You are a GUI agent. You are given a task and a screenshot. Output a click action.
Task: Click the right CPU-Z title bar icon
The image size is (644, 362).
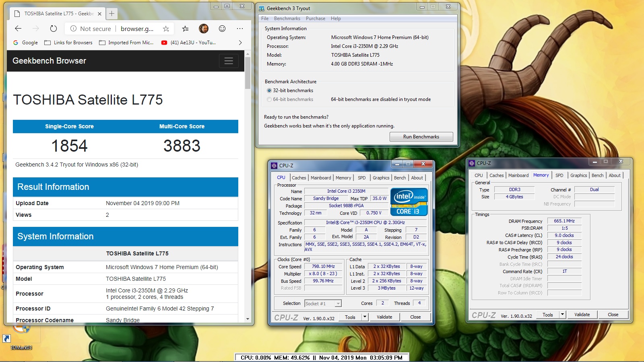pyautogui.click(x=472, y=163)
